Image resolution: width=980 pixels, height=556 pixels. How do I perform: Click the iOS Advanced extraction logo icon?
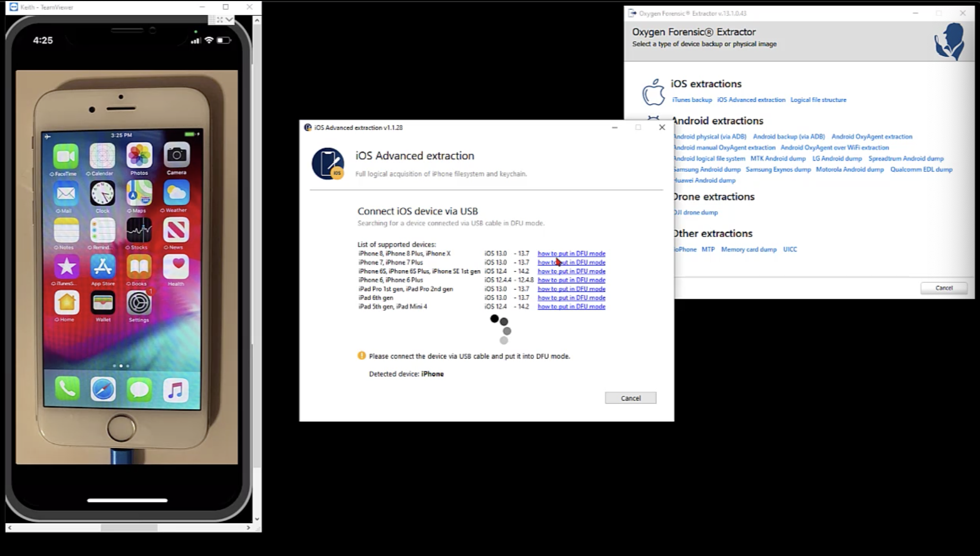(328, 163)
